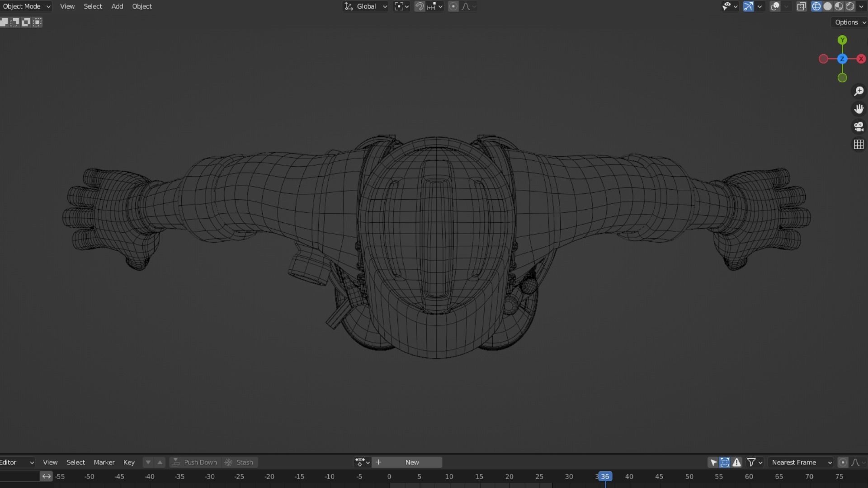The width and height of the screenshot is (868, 488).
Task: Open the Object Mode dropdown
Action: (25, 6)
